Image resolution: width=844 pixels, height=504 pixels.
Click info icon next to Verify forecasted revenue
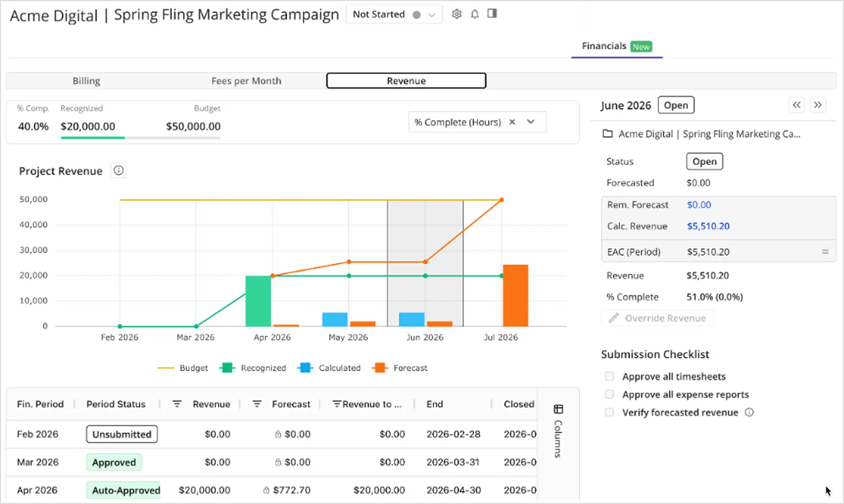click(x=749, y=412)
